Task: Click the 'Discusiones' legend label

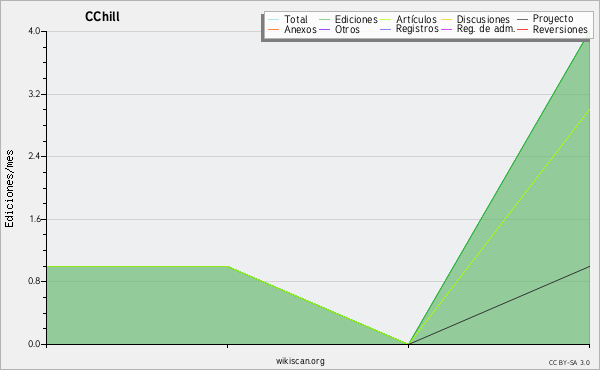Action: pos(483,19)
